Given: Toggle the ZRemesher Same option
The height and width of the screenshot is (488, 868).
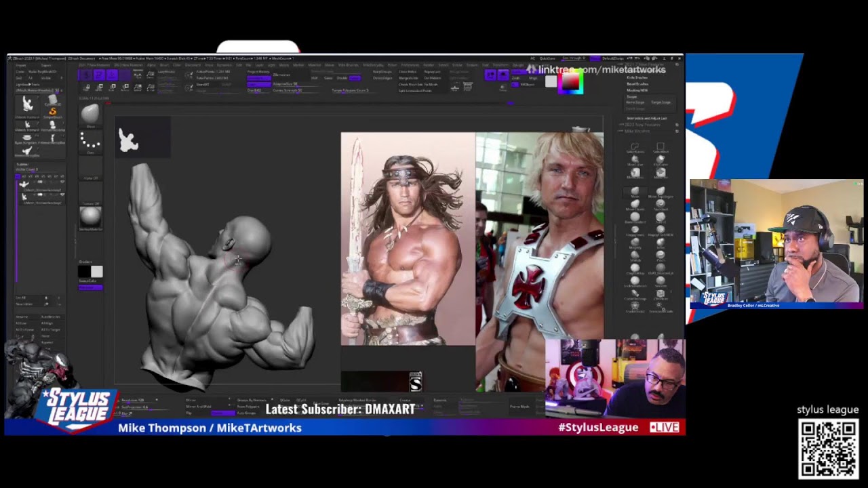Looking at the screenshot, I should click(x=328, y=78).
